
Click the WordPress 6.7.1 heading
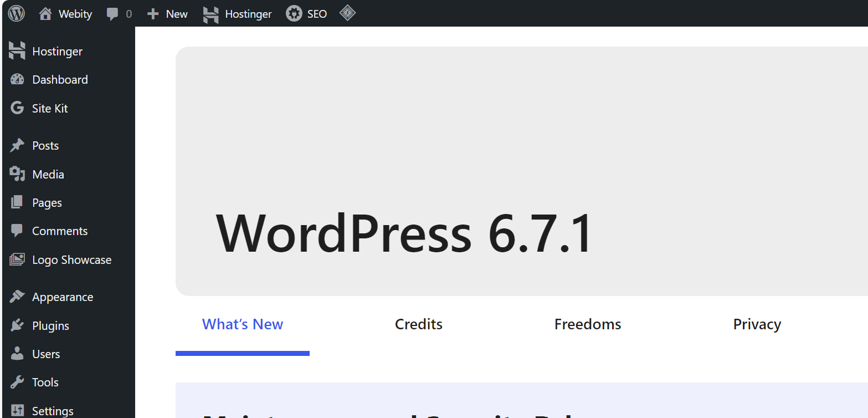(404, 233)
